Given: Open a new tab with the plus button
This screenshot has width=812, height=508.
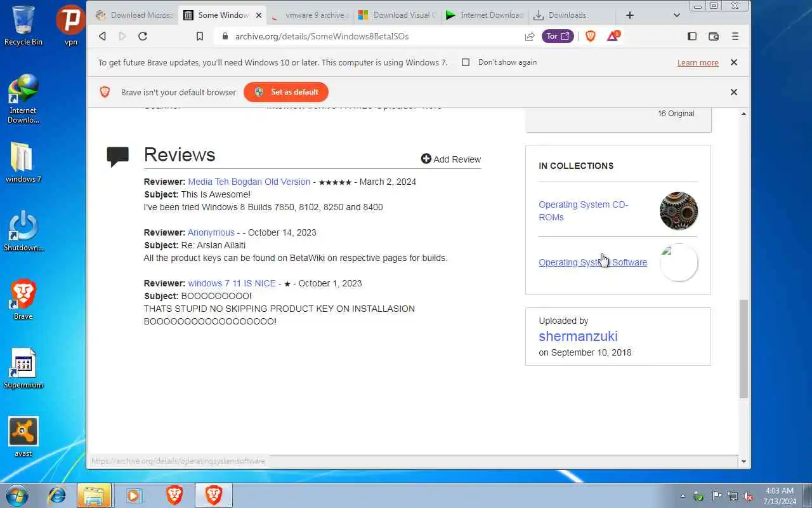Looking at the screenshot, I should [x=630, y=15].
